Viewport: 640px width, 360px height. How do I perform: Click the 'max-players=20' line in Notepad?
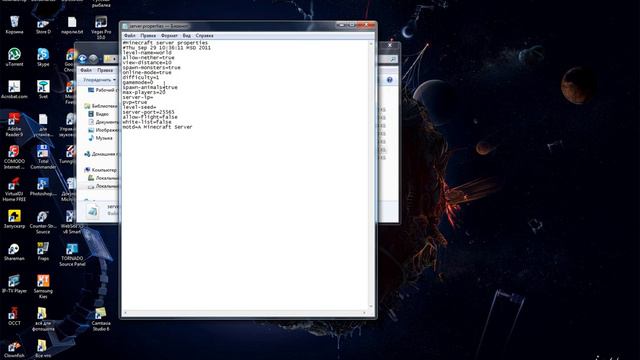coord(144,92)
